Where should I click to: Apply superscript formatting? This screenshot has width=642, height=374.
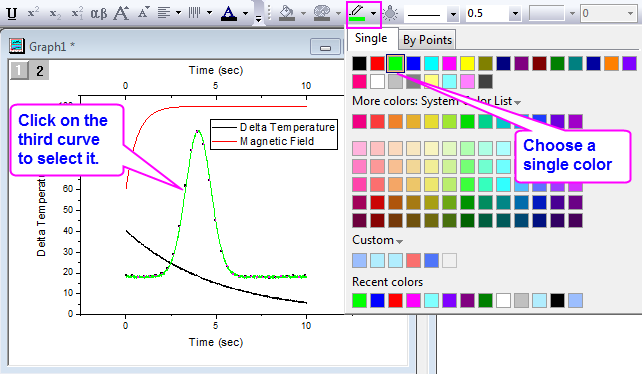[x=33, y=13]
